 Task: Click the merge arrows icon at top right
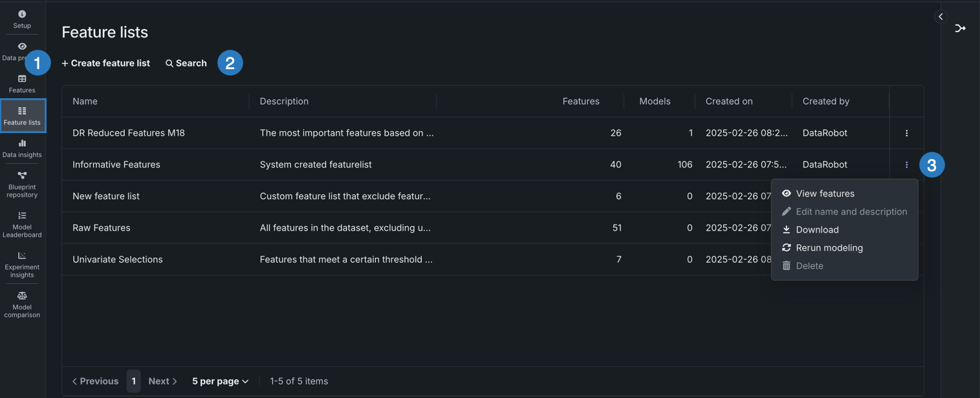pyautogui.click(x=960, y=28)
